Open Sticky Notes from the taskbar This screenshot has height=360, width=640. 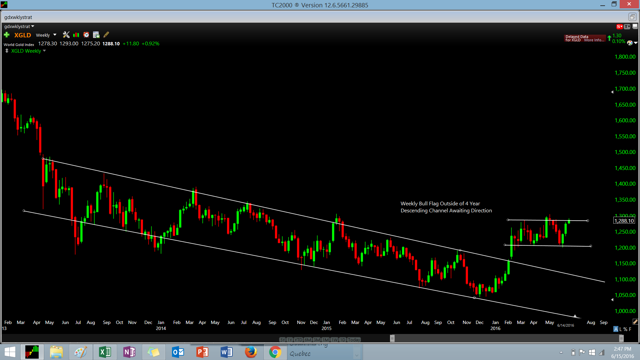(x=153, y=352)
